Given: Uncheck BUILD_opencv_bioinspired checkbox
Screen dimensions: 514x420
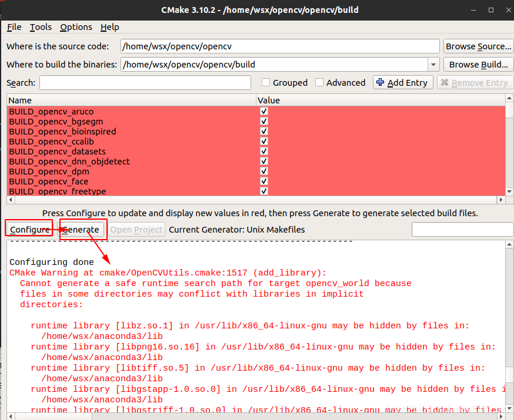Looking at the screenshot, I should click(264, 131).
